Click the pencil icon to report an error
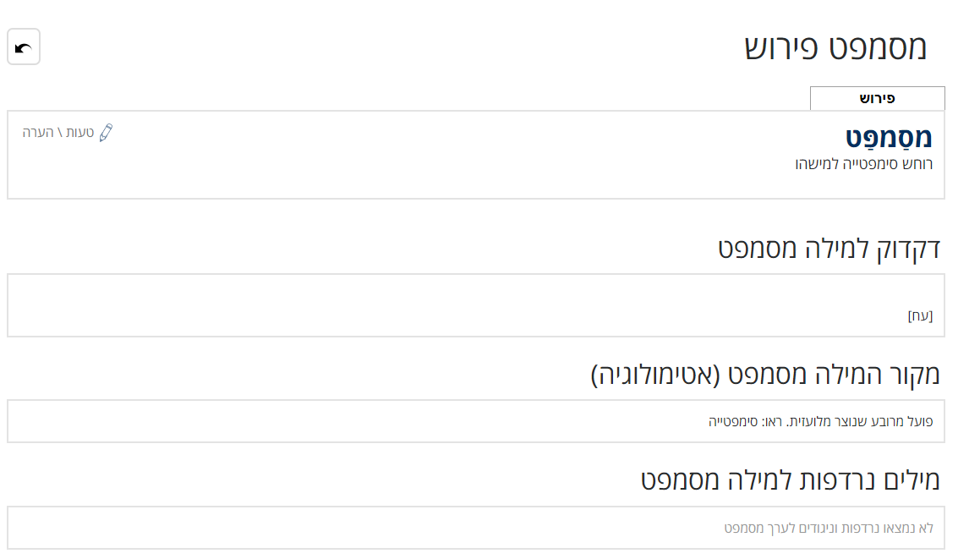The width and height of the screenshot is (980, 559). point(107,132)
